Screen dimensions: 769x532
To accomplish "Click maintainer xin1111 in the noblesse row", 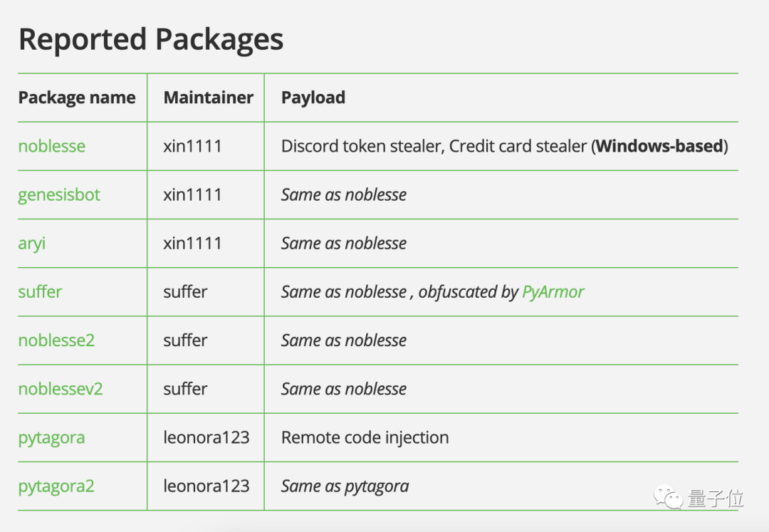I will click(x=192, y=146).
